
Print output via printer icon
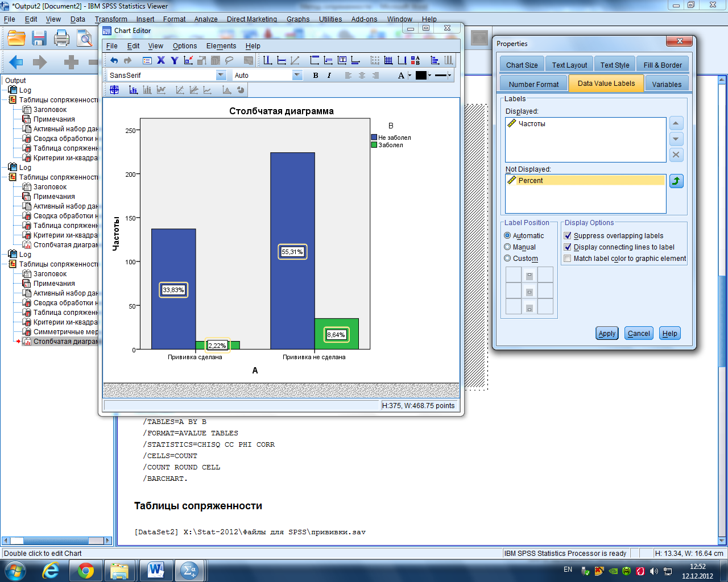coord(61,38)
